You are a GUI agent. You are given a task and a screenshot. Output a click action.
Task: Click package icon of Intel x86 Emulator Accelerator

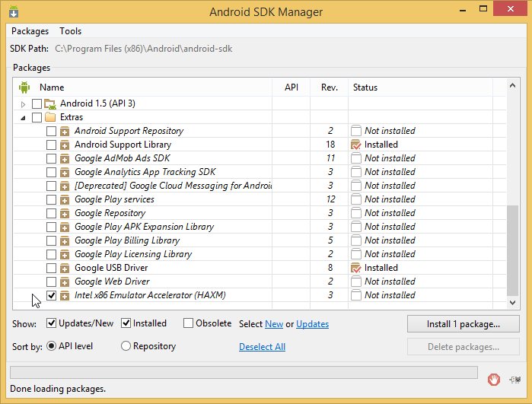coord(65,295)
